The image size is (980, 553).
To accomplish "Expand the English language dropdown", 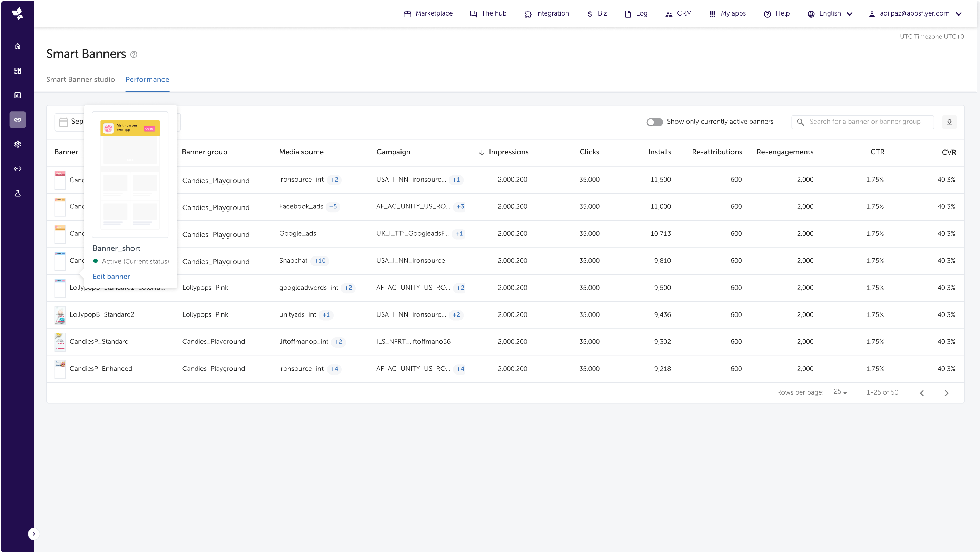I will [830, 14].
